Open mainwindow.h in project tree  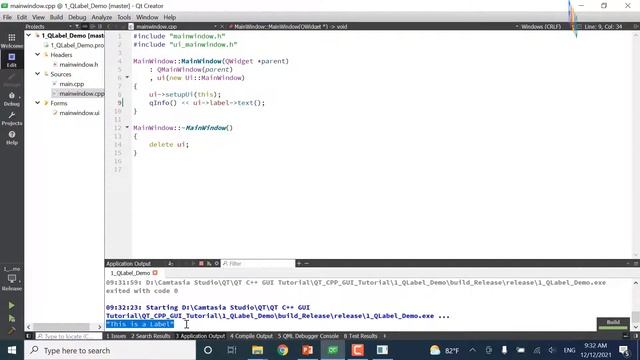click(79, 64)
